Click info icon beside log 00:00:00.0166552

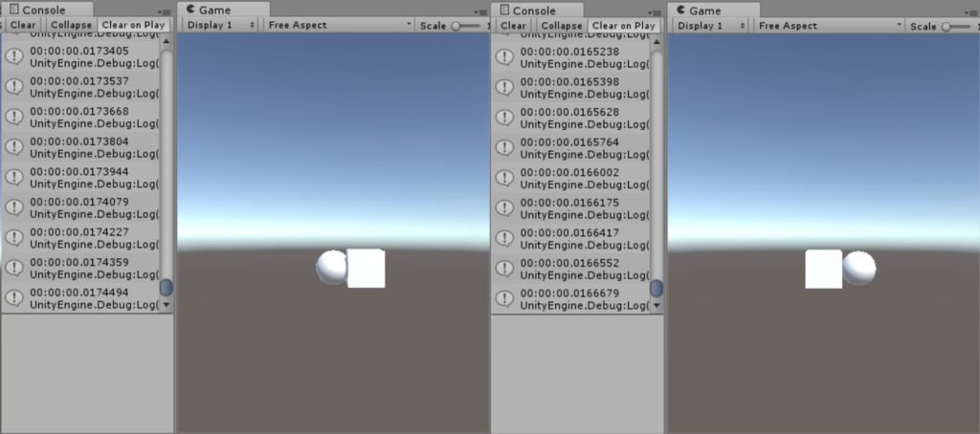[x=504, y=268]
